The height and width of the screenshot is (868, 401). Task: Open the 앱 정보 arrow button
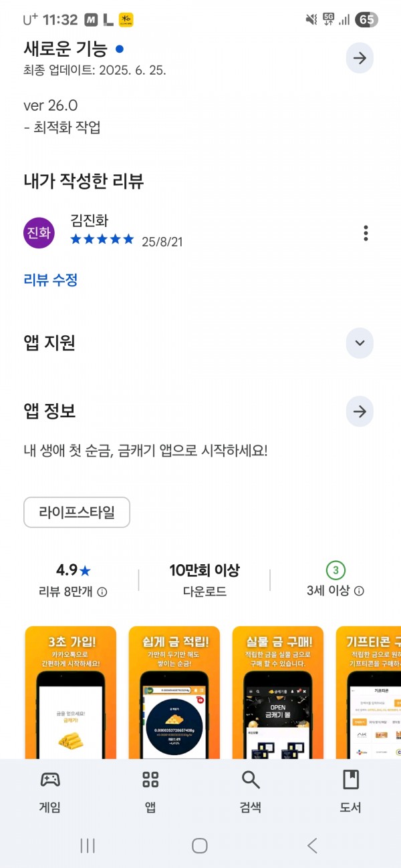click(360, 411)
